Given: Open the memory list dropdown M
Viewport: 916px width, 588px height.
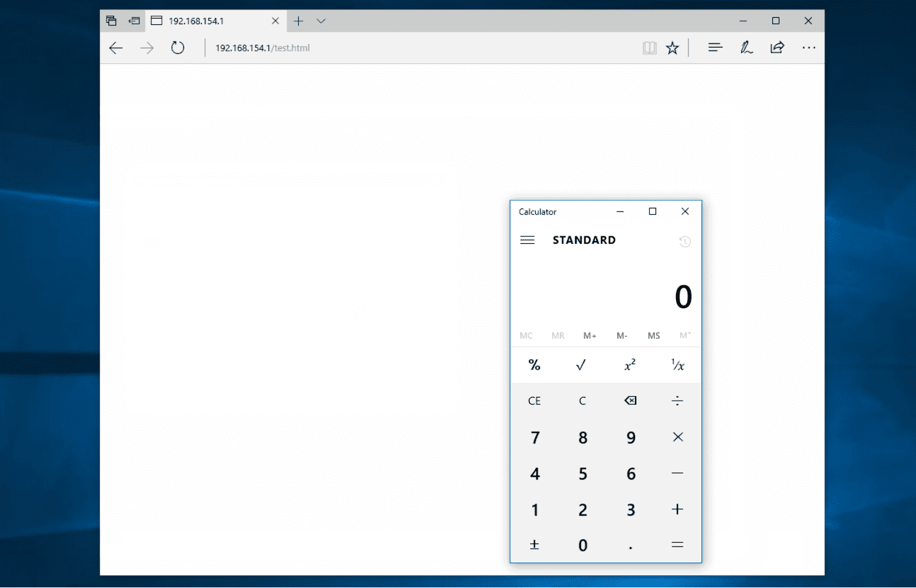Looking at the screenshot, I should 685,336.
